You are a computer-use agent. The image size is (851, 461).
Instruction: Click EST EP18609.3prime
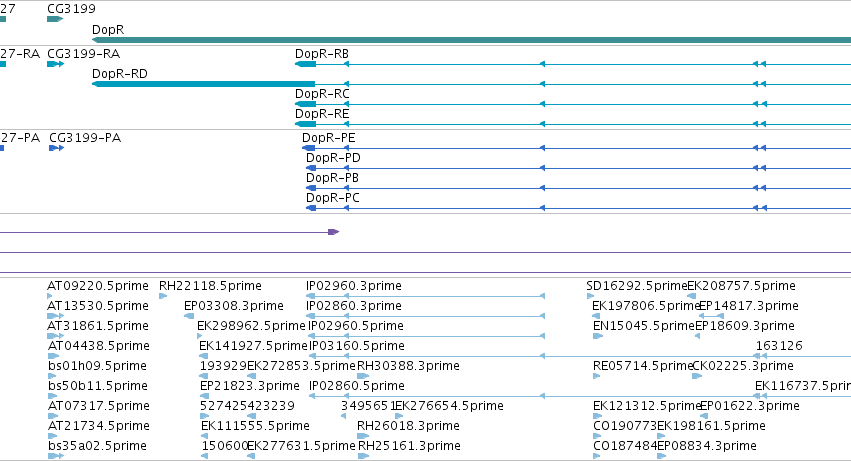(745, 326)
